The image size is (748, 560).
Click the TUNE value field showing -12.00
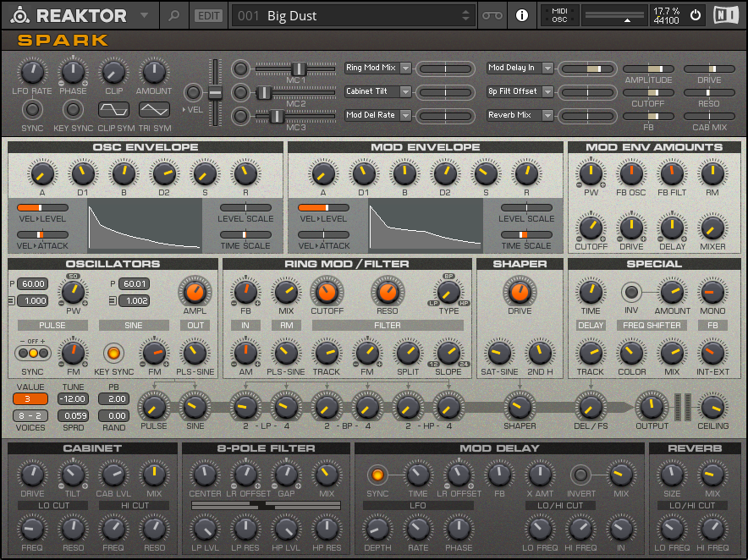coord(72,398)
